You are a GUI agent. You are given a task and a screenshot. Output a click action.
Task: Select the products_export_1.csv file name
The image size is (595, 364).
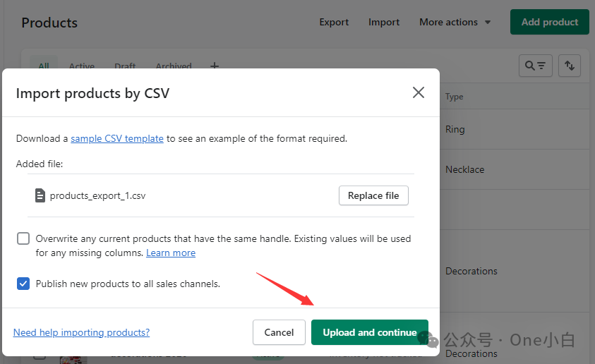tap(97, 195)
